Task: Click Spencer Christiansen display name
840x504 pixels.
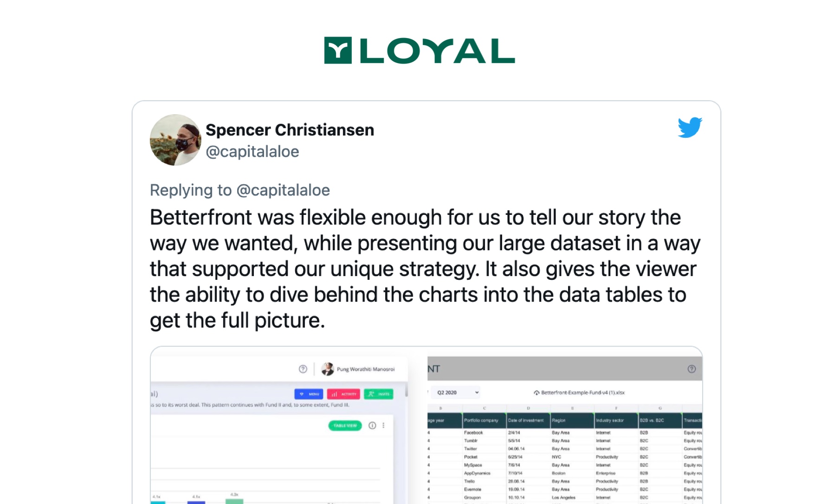Action: pos(290,130)
